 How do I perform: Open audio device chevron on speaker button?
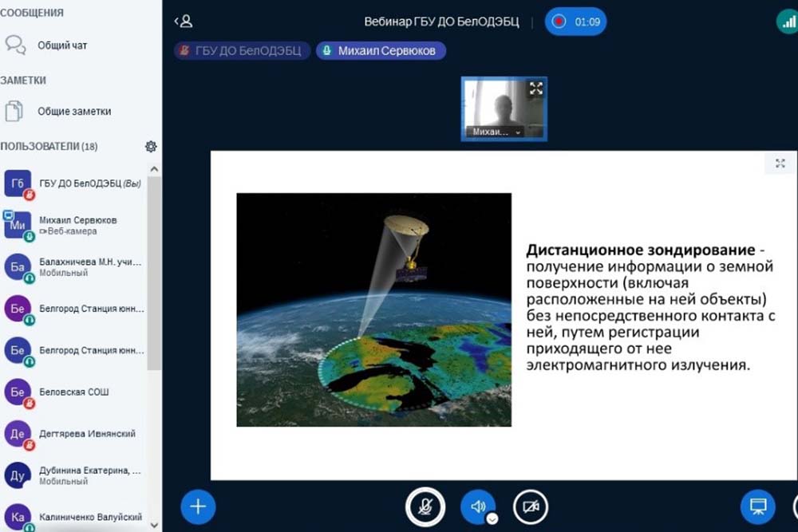(x=492, y=518)
